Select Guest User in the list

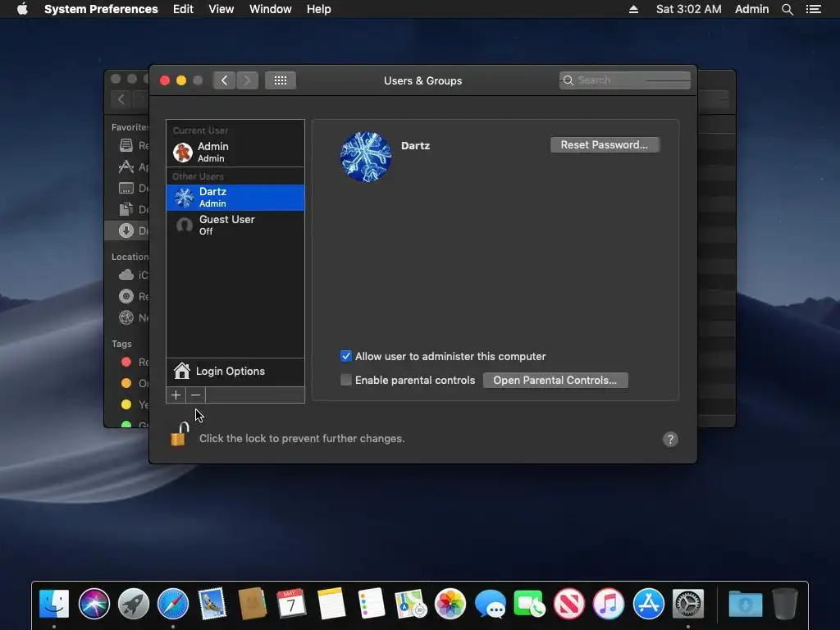[x=235, y=225]
